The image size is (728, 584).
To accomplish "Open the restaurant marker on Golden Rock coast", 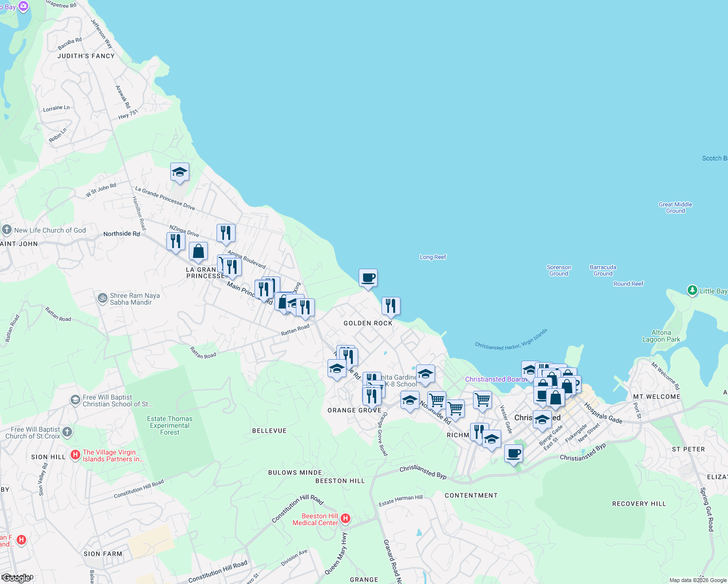I will (x=391, y=307).
